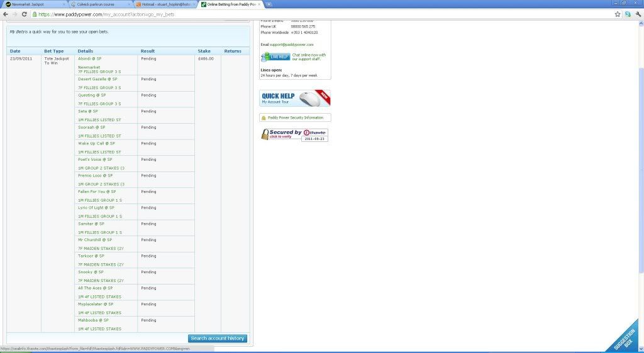Open the Skype extension icon
The height and width of the screenshot is (353, 644).
[628, 14]
